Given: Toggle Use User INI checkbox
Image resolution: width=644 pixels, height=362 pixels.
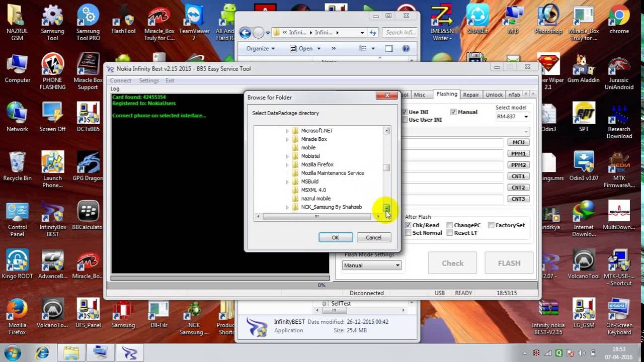Looking at the screenshot, I should [x=405, y=120].
